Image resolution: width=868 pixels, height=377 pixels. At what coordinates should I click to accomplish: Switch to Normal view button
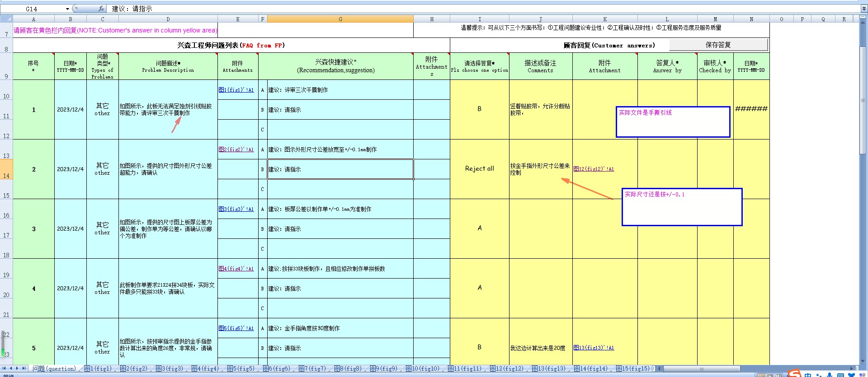pyautogui.click(x=762, y=375)
